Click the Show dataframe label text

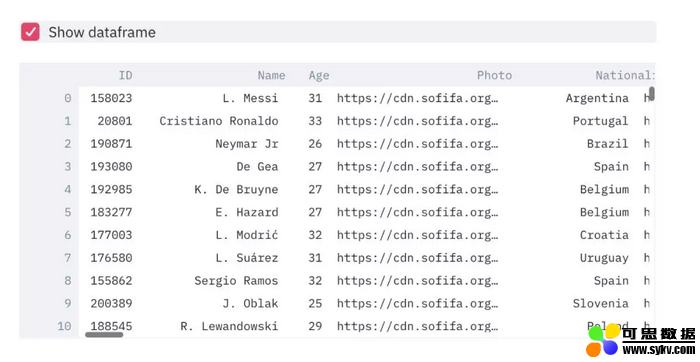[102, 32]
